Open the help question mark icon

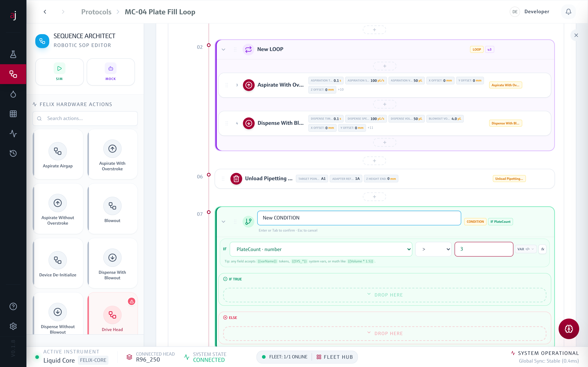click(13, 306)
